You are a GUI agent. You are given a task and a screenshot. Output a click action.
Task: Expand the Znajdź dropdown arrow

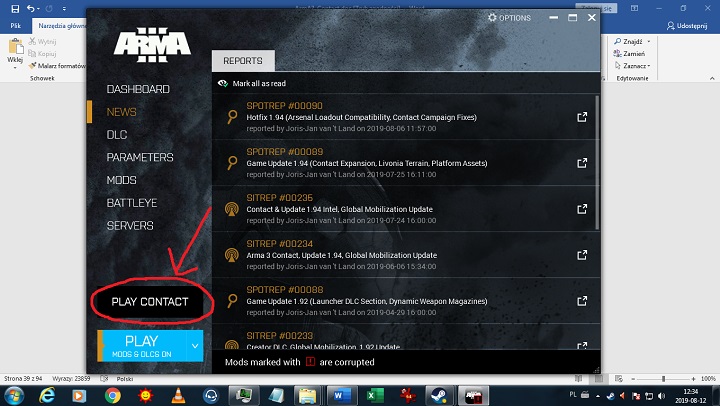(649, 41)
